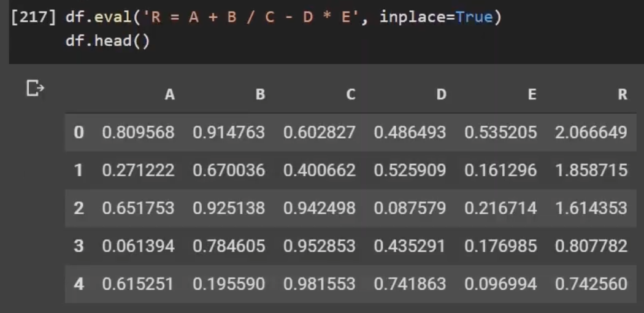Click column header B

(261, 95)
